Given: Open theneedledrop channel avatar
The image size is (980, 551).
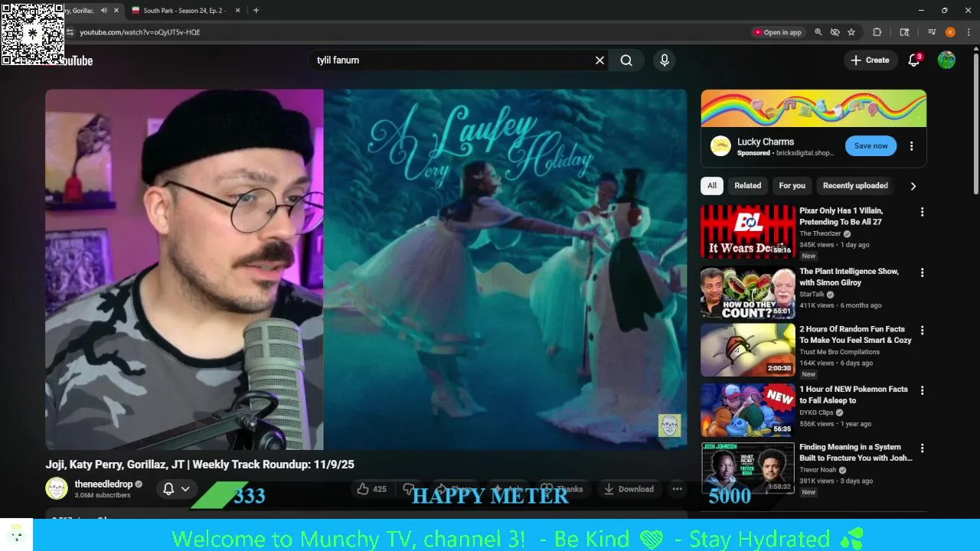Looking at the screenshot, I should (57, 488).
